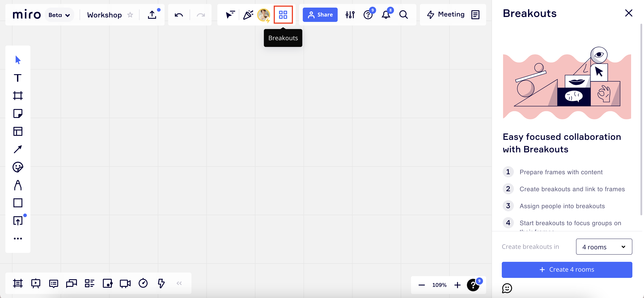Click the reactions confetti icon
The width and height of the screenshot is (644, 298).
pyautogui.click(x=248, y=15)
